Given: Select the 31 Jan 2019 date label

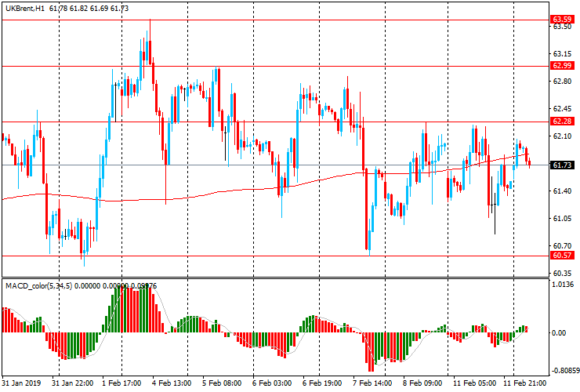Looking at the screenshot, I should [21, 383].
